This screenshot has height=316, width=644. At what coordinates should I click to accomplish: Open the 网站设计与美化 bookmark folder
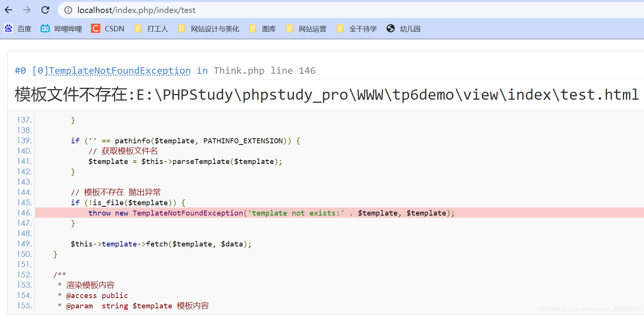tap(209, 29)
